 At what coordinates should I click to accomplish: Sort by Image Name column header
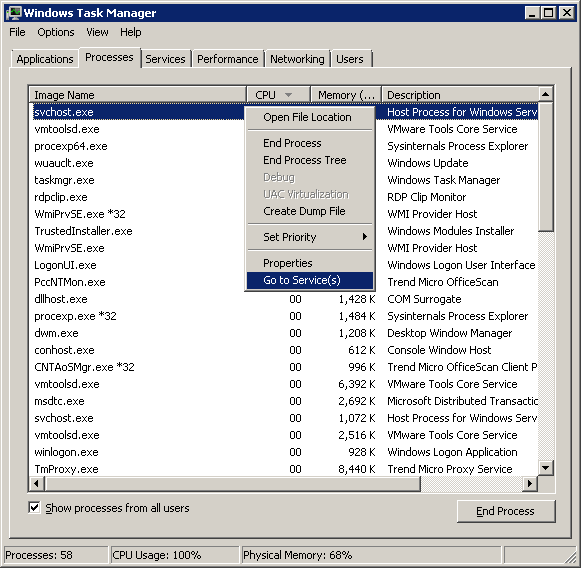[x=137, y=95]
